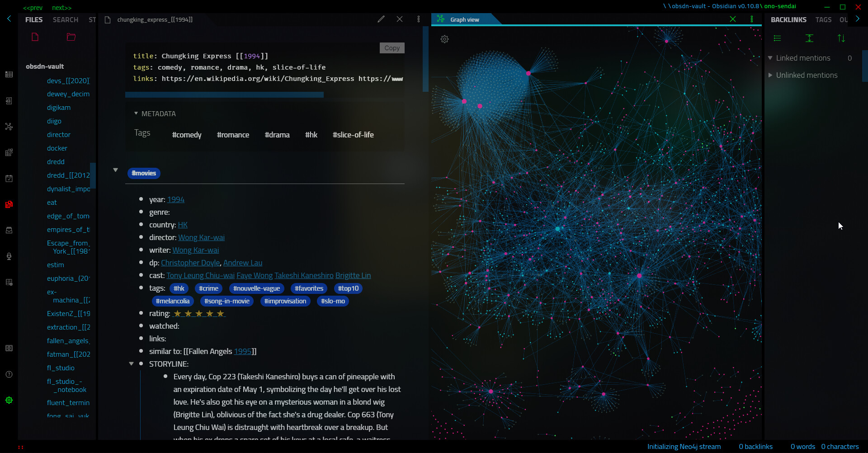
Task: Click the new folder icon
Action: point(71,37)
